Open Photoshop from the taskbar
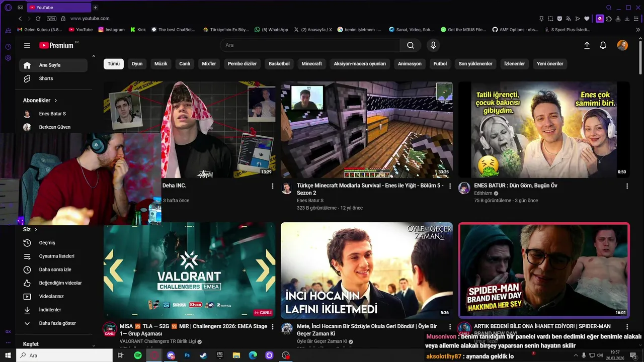Screen dimensions: 644x362 pyautogui.click(x=187, y=355)
